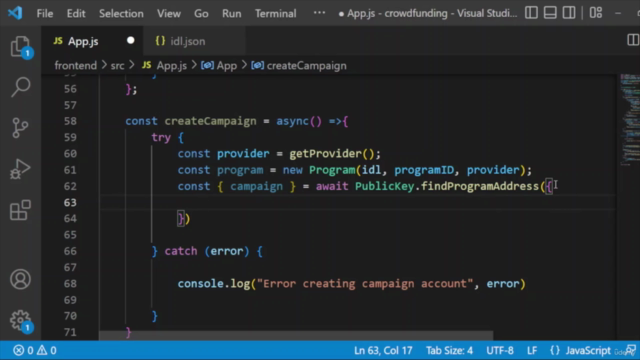
Task: Toggle the Primary Side Bar layout icon
Action: click(x=531, y=13)
